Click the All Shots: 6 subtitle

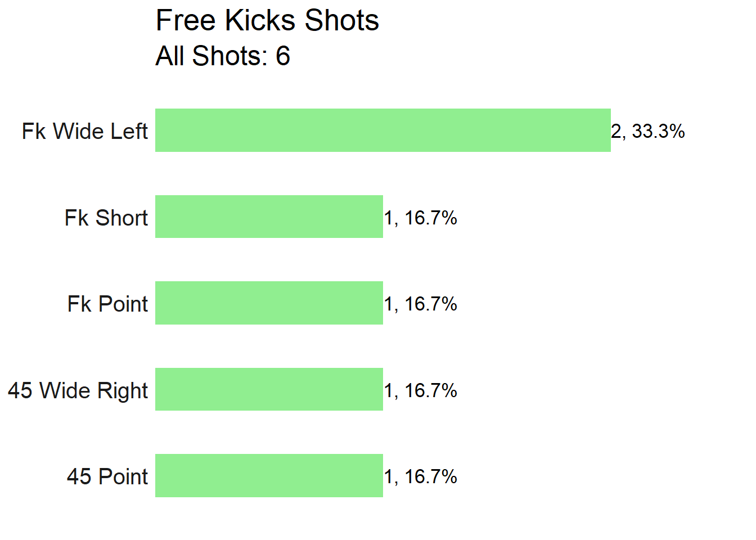[x=223, y=56]
